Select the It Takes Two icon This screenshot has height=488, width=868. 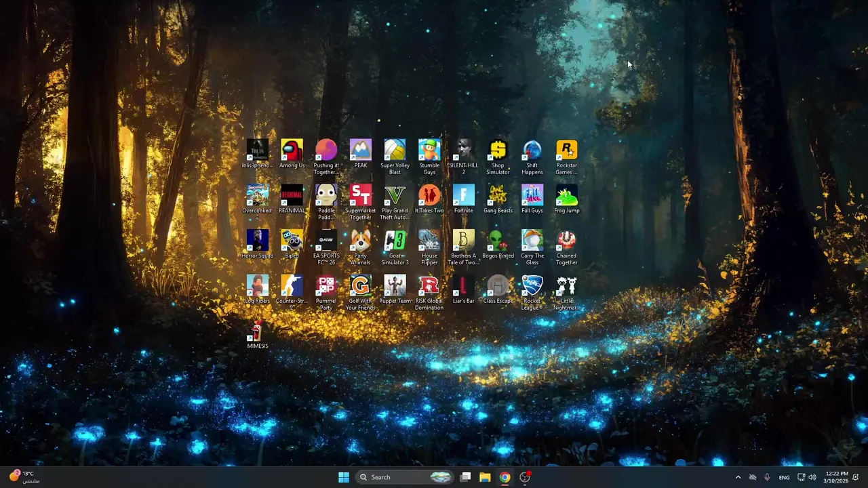[429, 199]
